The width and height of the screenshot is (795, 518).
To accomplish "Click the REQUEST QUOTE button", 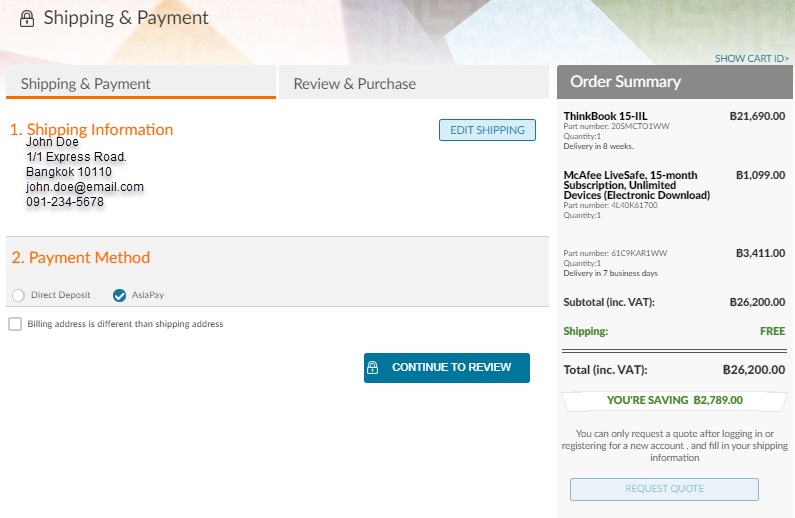I will 664,489.
